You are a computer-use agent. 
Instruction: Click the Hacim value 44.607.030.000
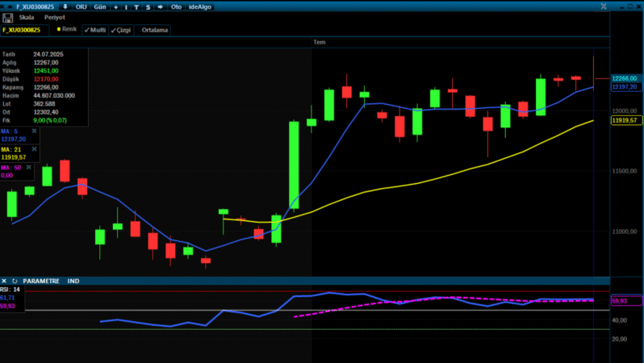(54, 95)
